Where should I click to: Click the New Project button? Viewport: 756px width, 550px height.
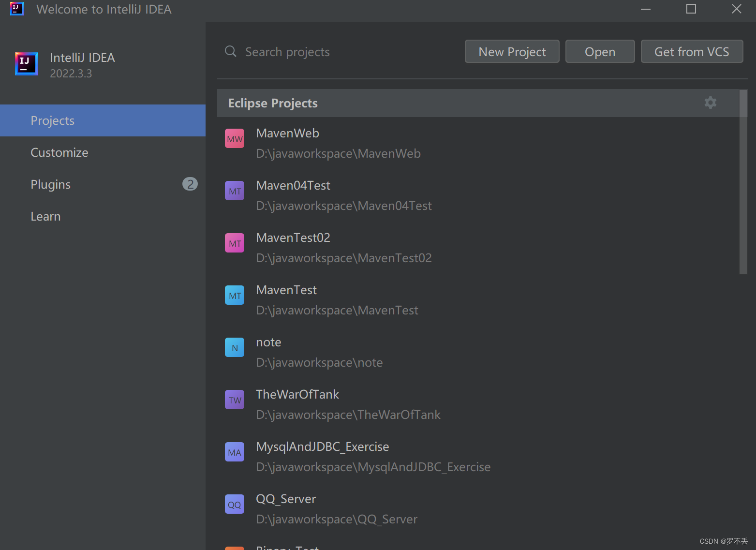[512, 51]
